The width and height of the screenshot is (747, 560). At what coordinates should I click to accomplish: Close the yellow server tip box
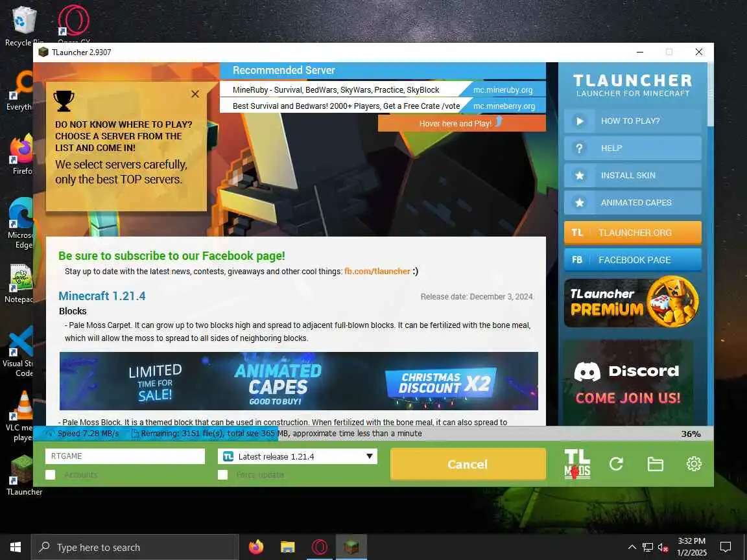point(195,94)
